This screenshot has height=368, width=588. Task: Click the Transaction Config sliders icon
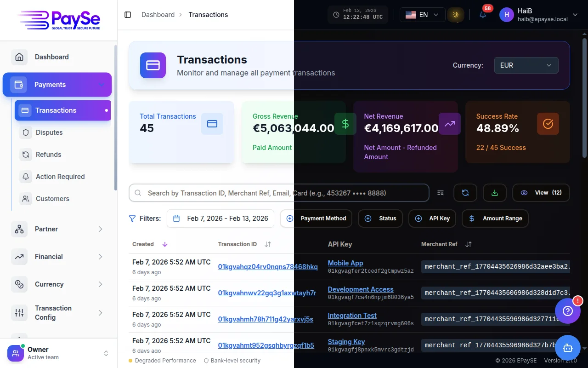click(19, 313)
